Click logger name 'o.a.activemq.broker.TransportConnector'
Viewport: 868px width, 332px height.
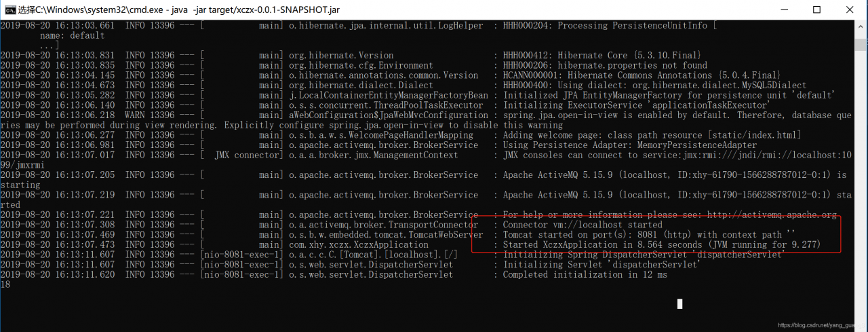pyautogui.click(x=384, y=225)
